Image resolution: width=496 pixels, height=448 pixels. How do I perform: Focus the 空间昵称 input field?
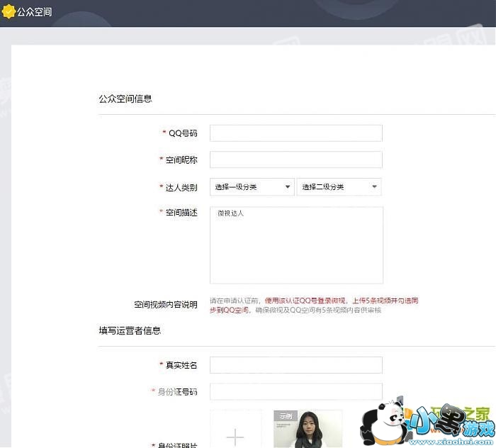point(295,159)
